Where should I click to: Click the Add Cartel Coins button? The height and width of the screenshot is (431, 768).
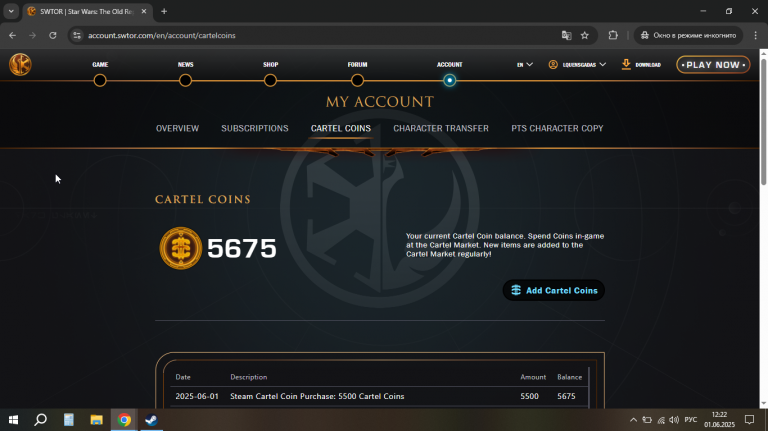tap(553, 290)
